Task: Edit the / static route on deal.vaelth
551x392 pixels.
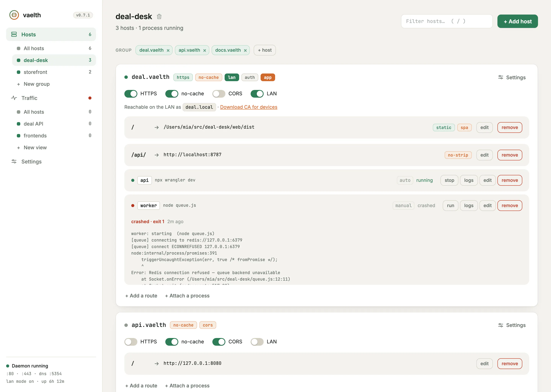Action: point(484,127)
